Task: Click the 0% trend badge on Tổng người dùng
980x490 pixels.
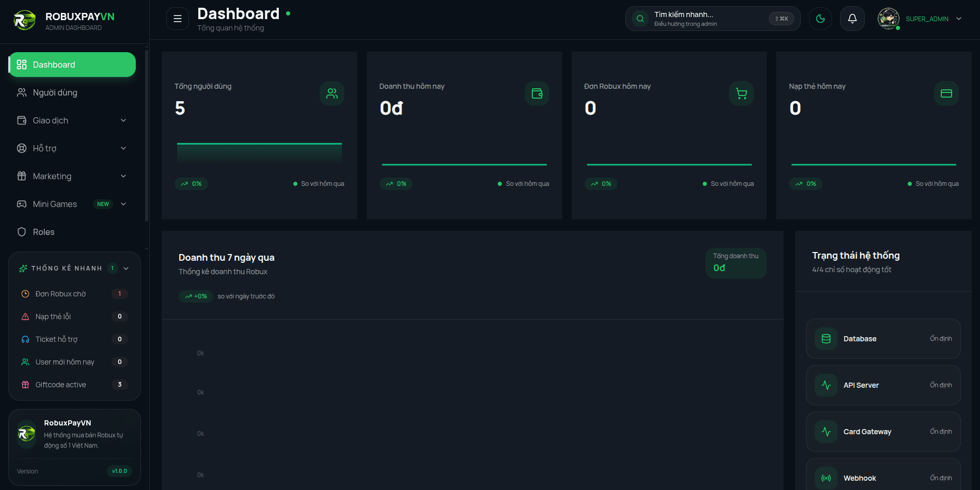Action: click(191, 184)
